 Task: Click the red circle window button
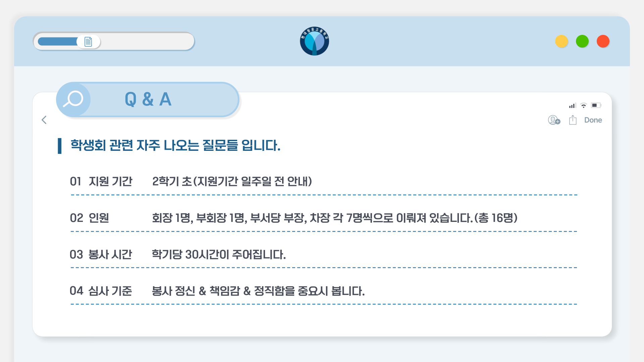603,41
